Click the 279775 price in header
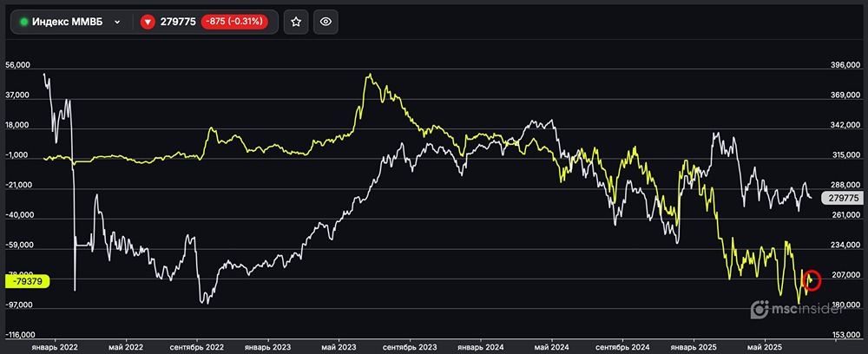The image size is (868, 354). 178,23
